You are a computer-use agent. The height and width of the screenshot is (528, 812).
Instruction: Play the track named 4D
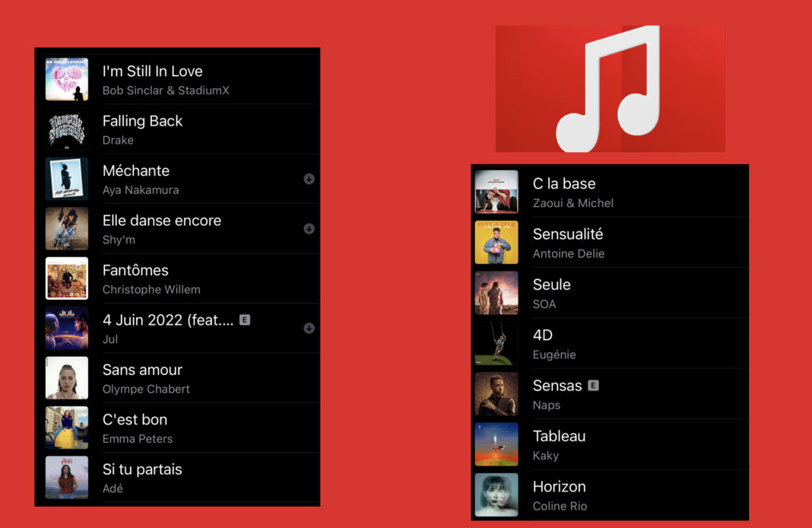click(543, 336)
